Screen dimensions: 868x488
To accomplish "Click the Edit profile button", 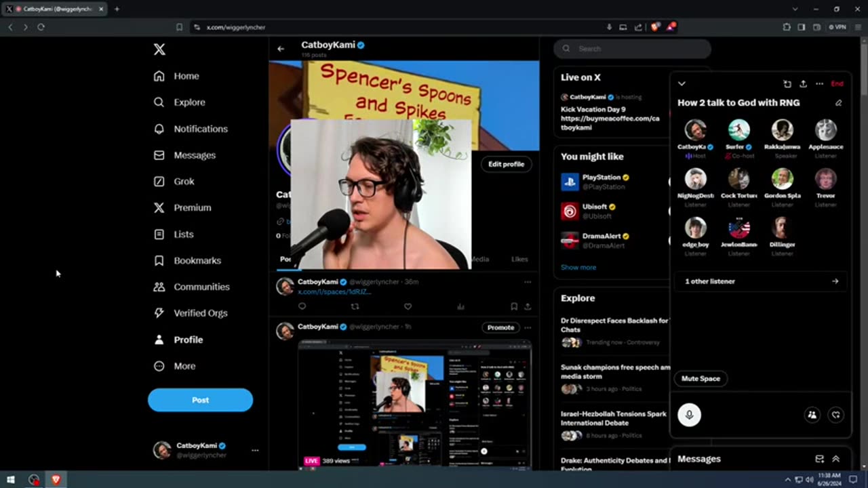I will coord(506,164).
